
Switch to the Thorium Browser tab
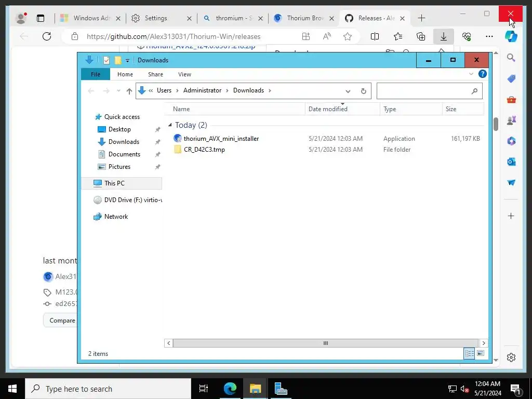[x=303, y=18]
